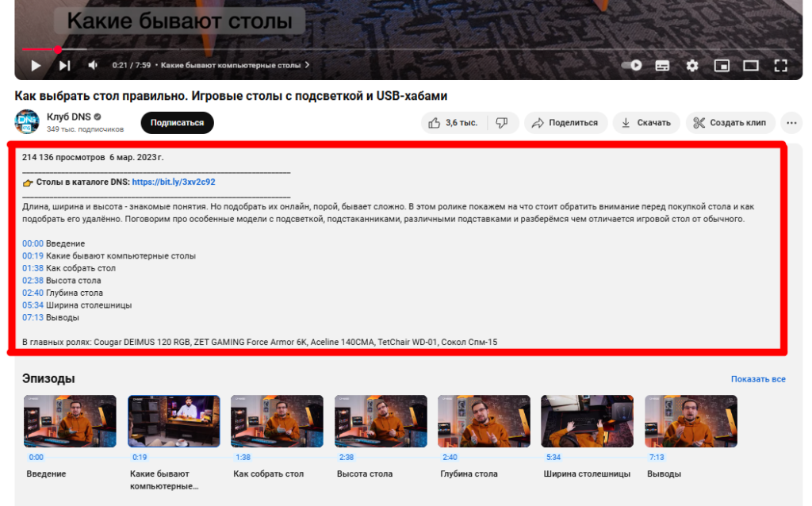Select the video title text
Screen dimensions: 812x506
click(231, 96)
